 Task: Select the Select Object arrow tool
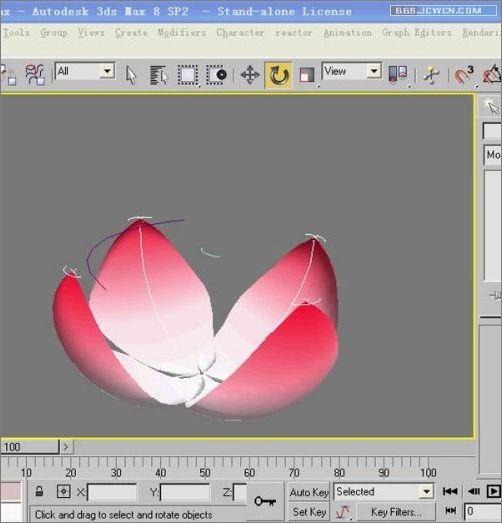tap(131, 75)
